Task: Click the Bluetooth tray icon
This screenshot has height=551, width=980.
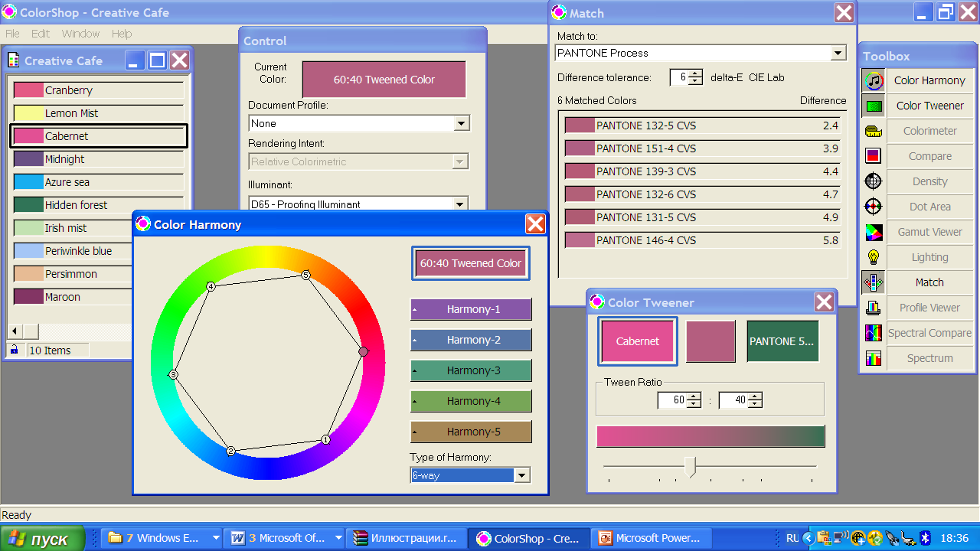Action: coord(925,538)
